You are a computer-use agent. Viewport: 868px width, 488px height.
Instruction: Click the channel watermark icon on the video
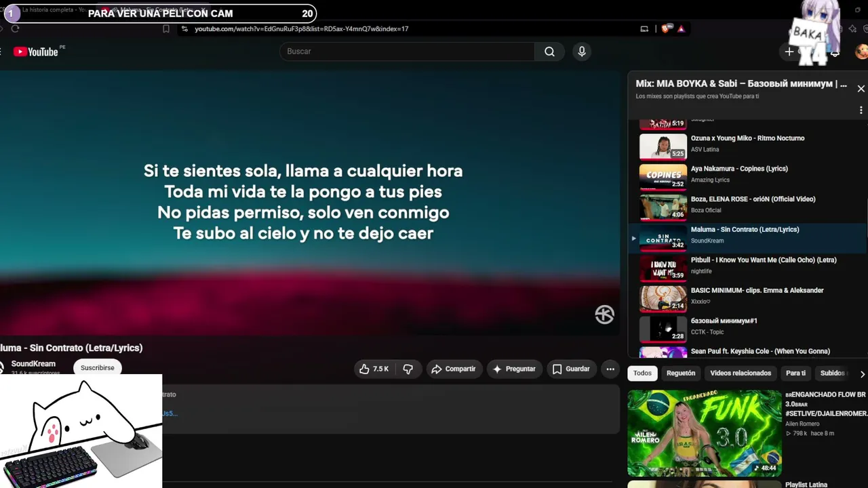(604, 314)
